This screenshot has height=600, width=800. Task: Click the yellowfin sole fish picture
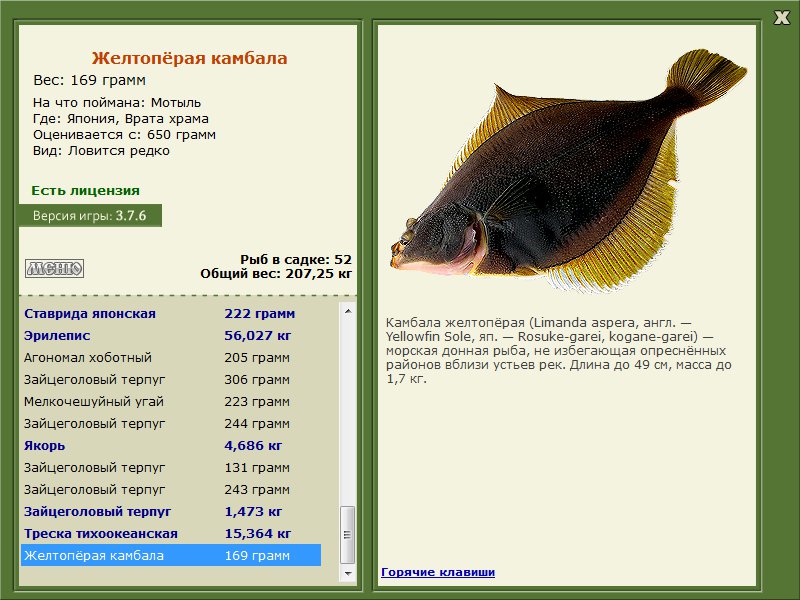(x=568, y=171)
